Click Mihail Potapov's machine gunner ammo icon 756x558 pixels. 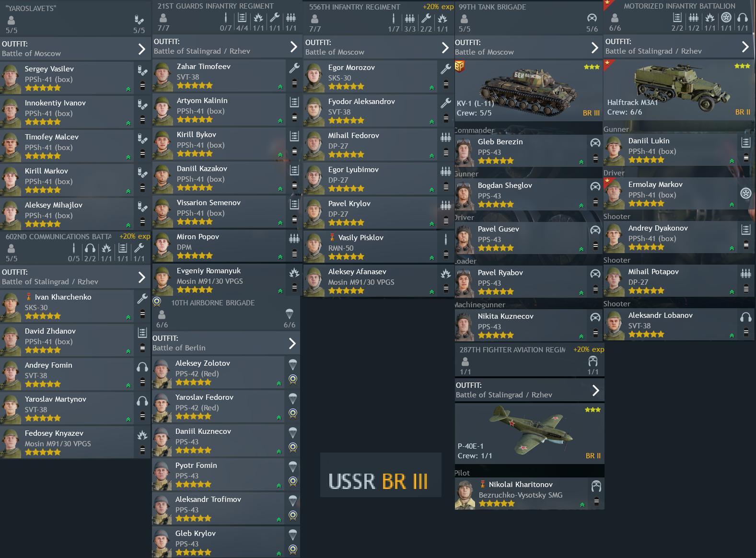tap(746, 273)
